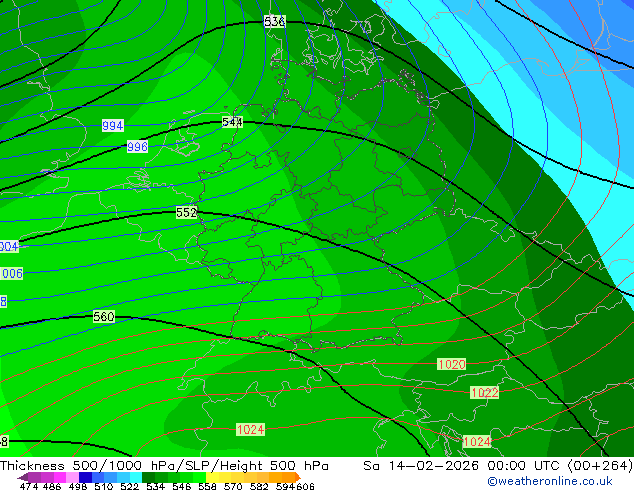Image resolution: width=634 pixels, height=490 pixels.
Task: Click the 006 pressure label on the map's western edge
Action: point(12,274)
